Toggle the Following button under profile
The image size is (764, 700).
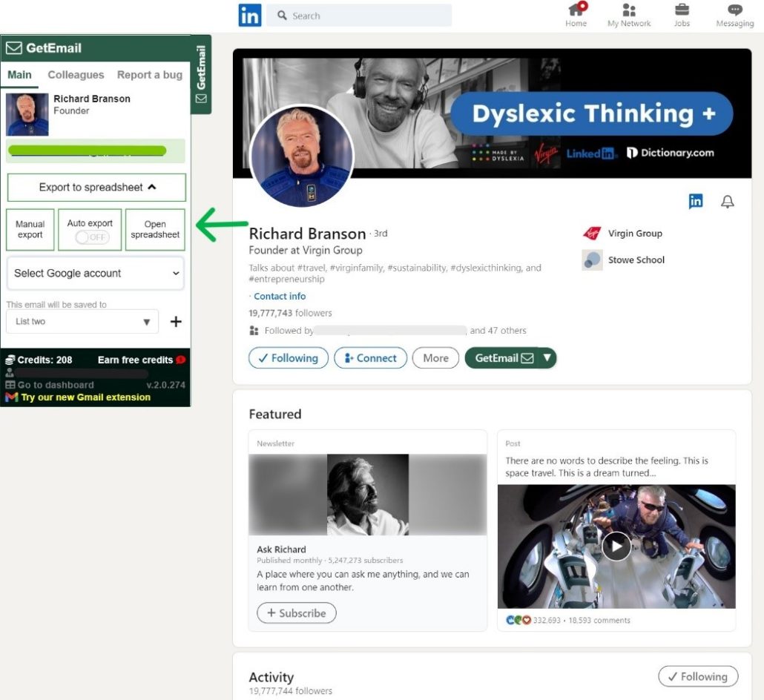[288, 358]
